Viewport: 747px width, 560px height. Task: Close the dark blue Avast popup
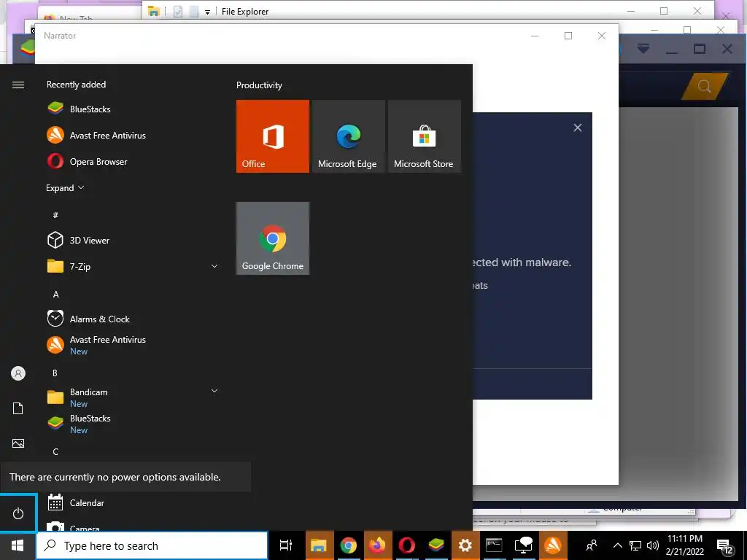[x=578, y=128]
